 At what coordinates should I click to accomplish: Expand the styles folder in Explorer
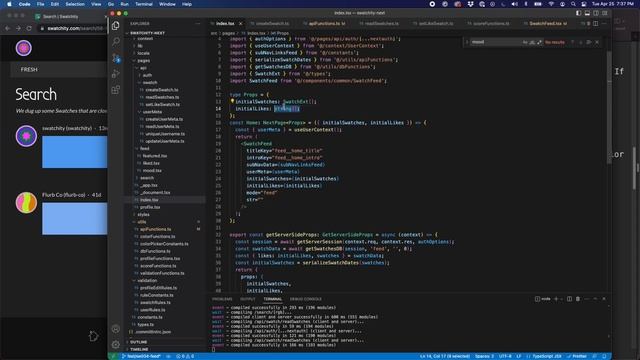coord(143,215)
